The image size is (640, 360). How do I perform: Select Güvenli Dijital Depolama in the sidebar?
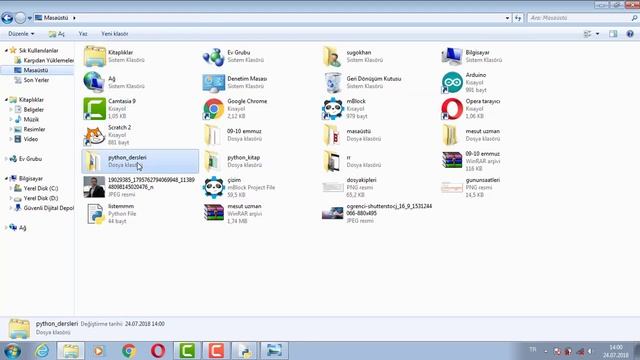coord(44,208)
